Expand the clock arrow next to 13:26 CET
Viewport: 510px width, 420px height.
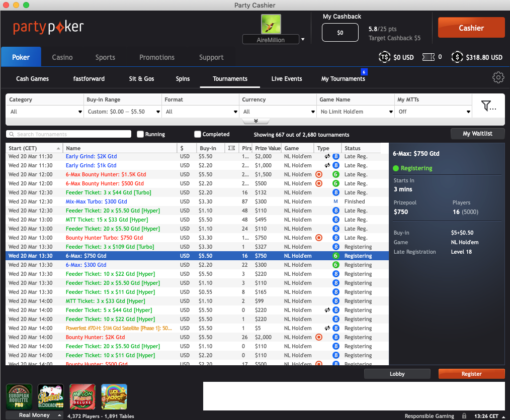click(503, 416)
